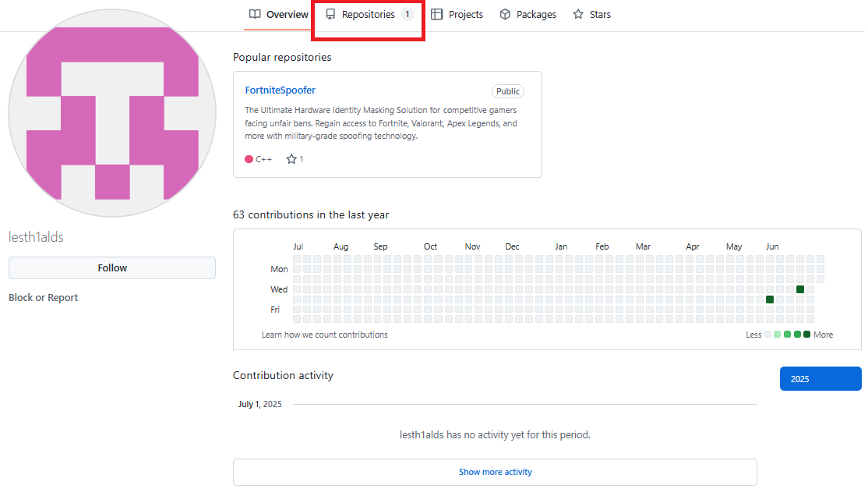Click the lightest legend square beside Less
This screenshot has height=489, width=868.
[767, 335]
